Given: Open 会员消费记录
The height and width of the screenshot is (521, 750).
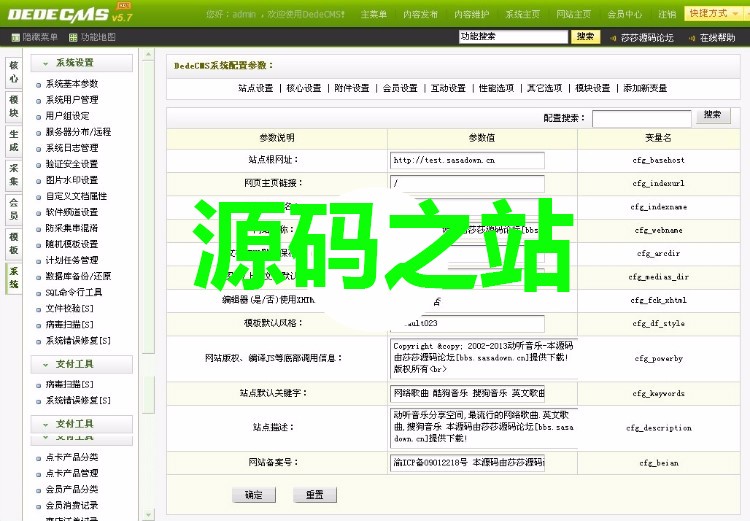Looking at the screenshot, I should click(x=72, y=505).
